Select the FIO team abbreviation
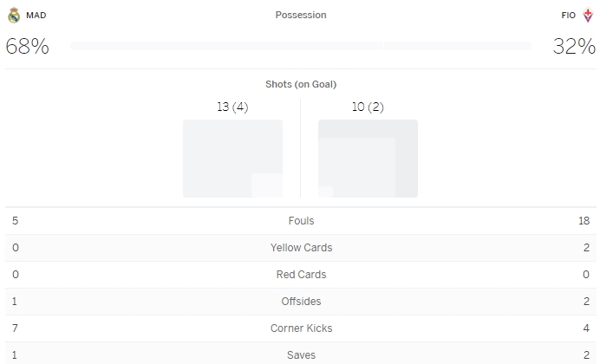Viewport: 600px width, 364px height. click(x=569, y=15)
